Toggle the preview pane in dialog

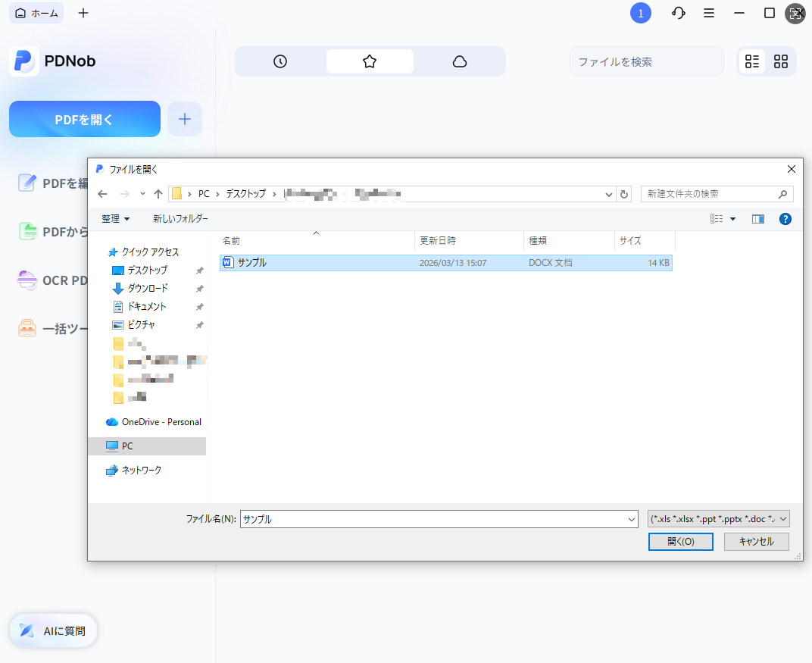[758, 219]
